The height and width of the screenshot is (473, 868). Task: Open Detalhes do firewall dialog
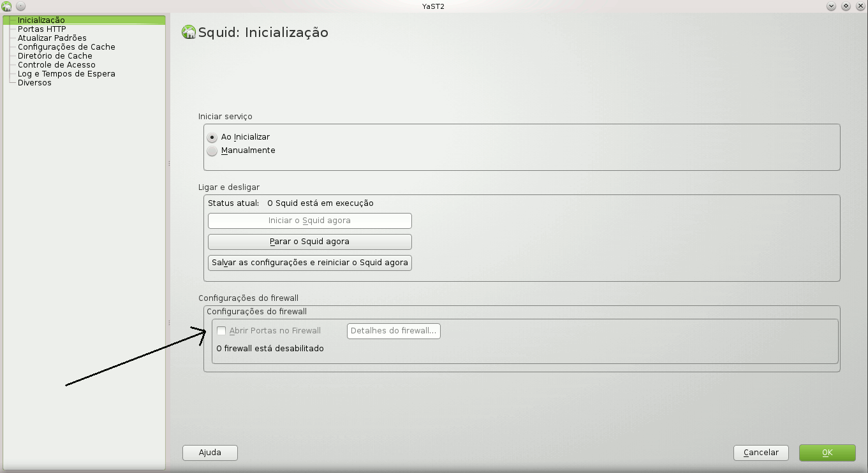[x=394, y=331]
